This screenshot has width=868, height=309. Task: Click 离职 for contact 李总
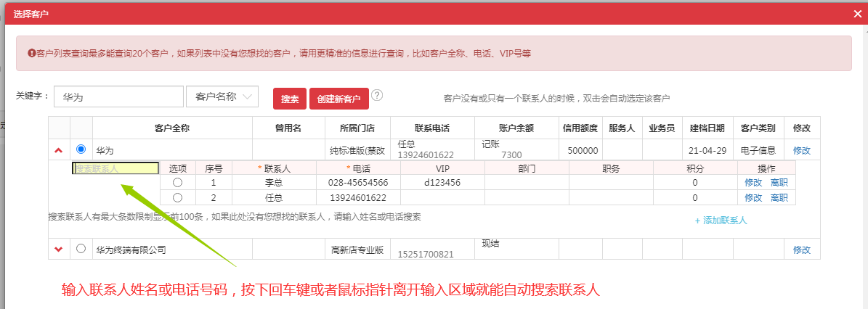(779, 182)
